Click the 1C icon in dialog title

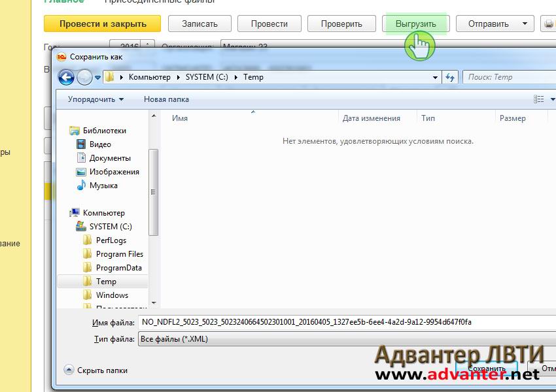point(61,57)
